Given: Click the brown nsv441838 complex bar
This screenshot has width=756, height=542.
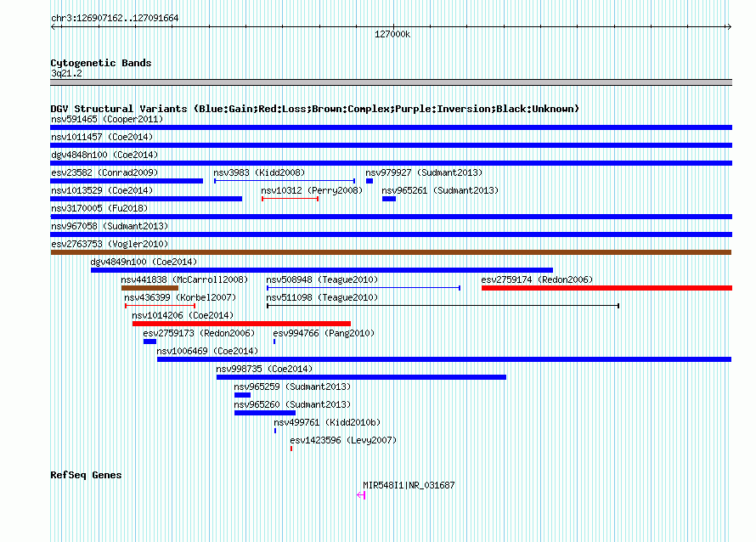Looking at the screenshot, I should point(150,288).
